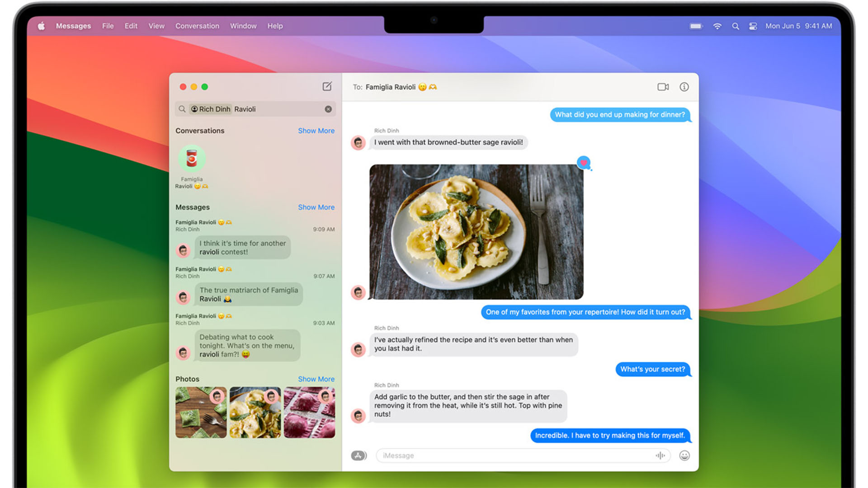Click the emoji picker icon
The height and width of the screenshot is (488, 868).
pyautogui.click(x=684, y=455)
